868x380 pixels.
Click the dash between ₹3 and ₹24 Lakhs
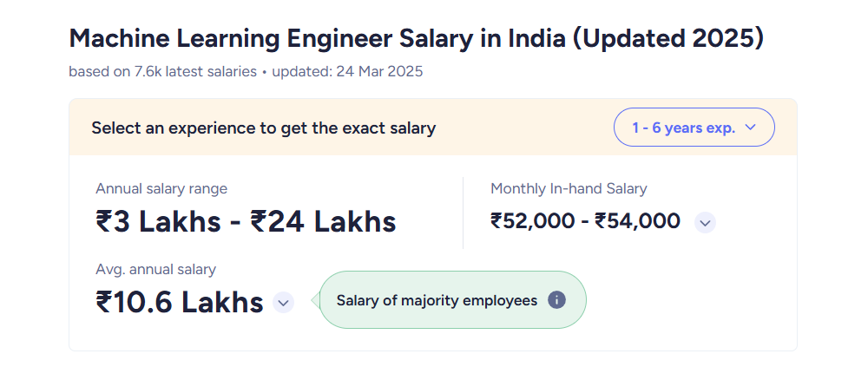[x=236, y=224]
